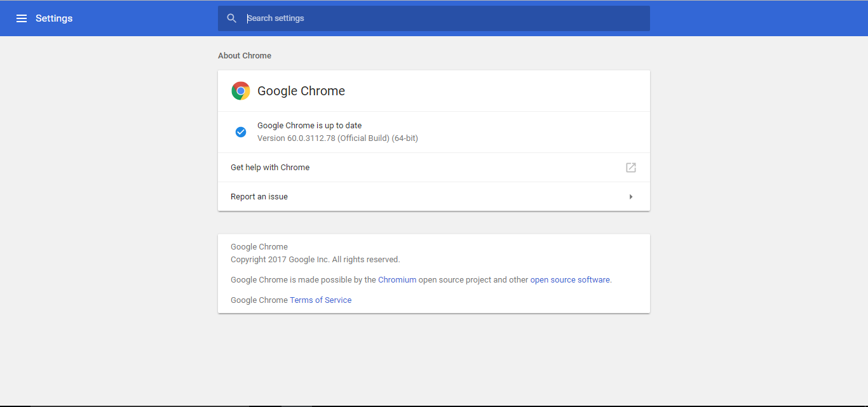Open Report an issue row

pos(434,197)
